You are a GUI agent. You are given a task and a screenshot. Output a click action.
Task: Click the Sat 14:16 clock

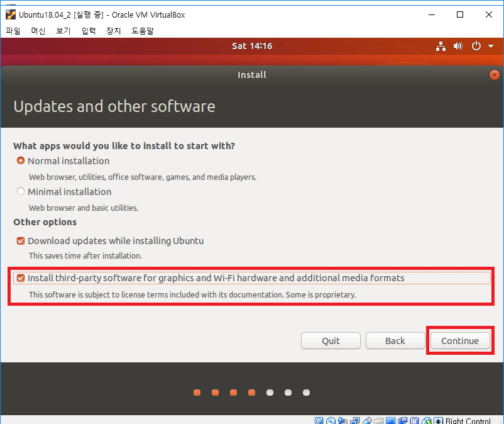(252, 46)
